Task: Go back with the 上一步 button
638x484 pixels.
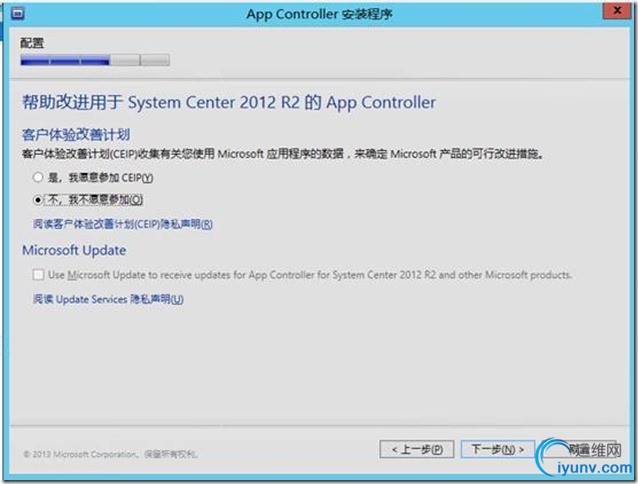Action: [x=417, y=449]
